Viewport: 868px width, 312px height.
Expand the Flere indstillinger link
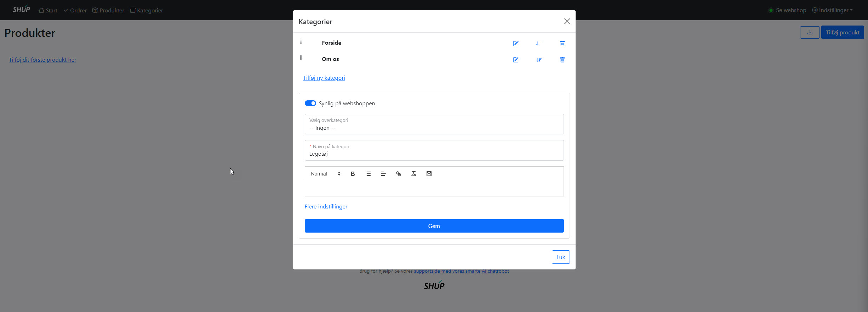[326, 207]
